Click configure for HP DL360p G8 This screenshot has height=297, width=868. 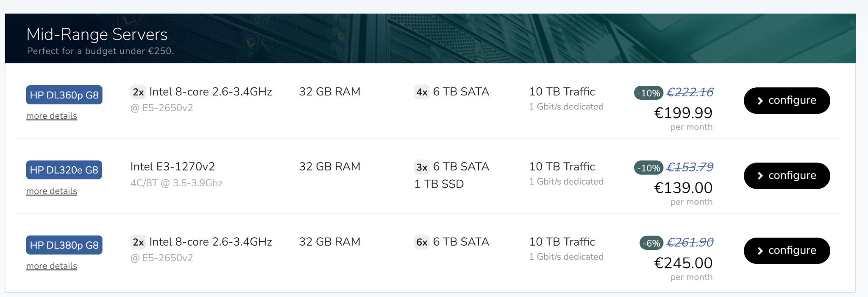coord(787,101)
